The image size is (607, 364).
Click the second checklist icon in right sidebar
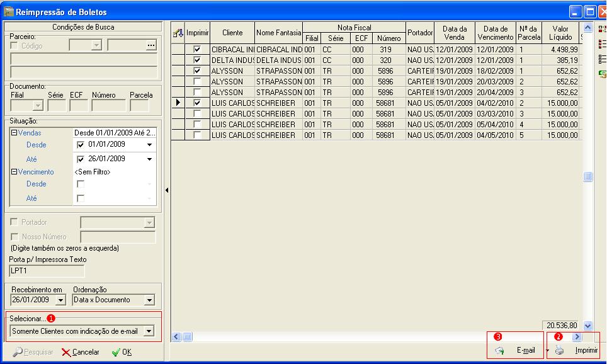click(x=602, y=44)
